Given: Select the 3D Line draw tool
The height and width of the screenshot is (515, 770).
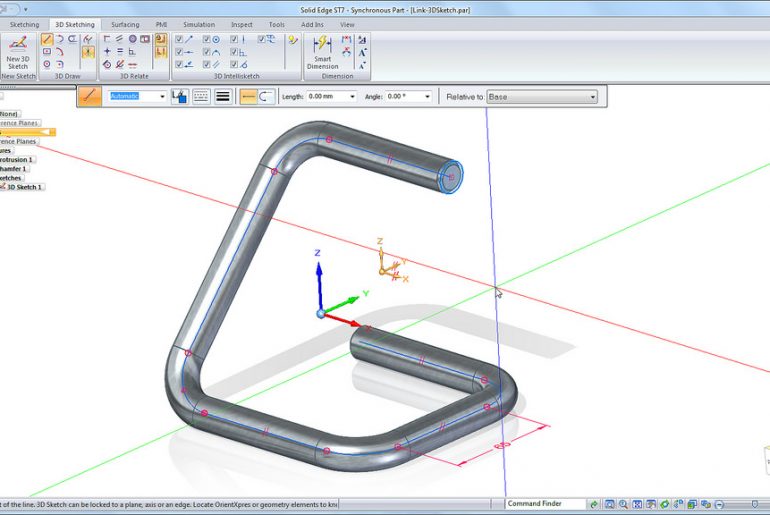Looking at the screenshot, I should 47,39.
